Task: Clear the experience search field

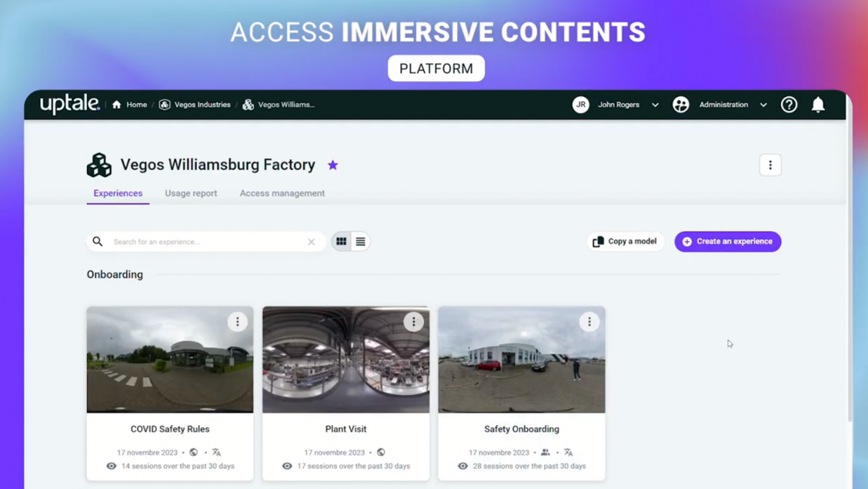Action: [x=312, y=242]
